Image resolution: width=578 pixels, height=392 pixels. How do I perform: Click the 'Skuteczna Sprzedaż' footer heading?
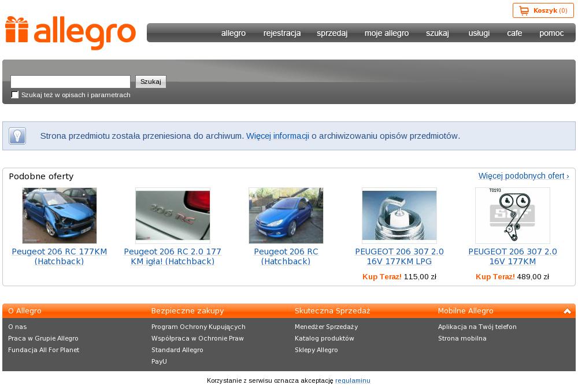click(332, 311)
